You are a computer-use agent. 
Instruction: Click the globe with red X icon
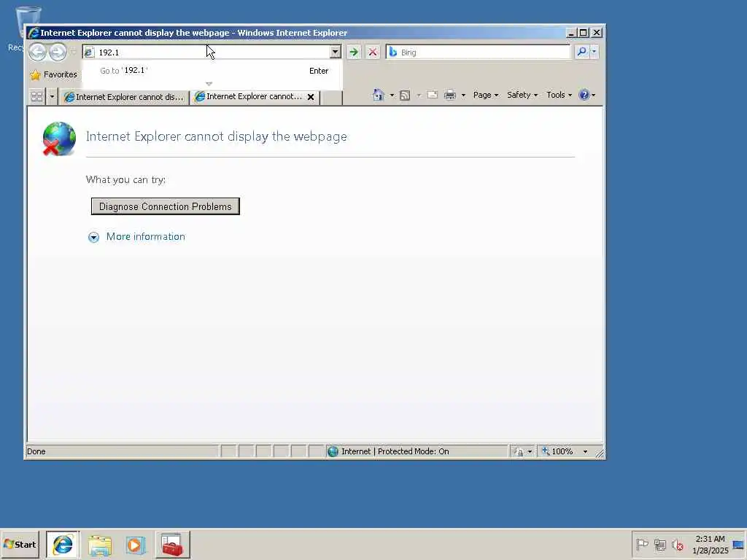tap(59, 139)
